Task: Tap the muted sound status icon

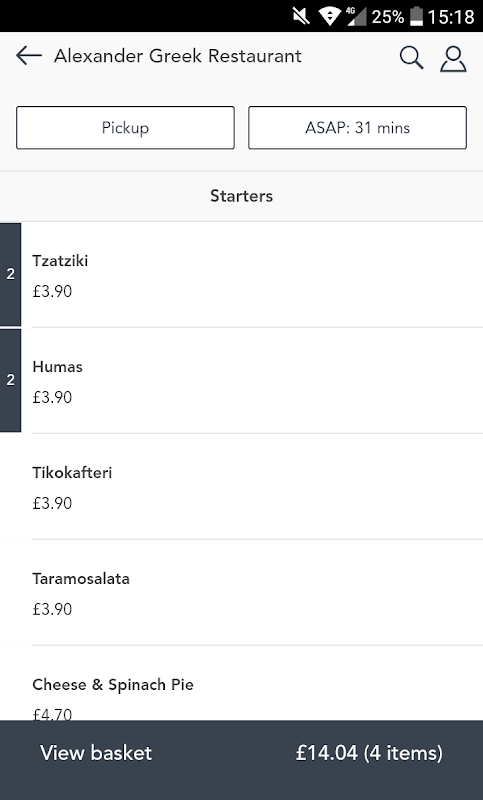Action: click(x=301, y=16)
